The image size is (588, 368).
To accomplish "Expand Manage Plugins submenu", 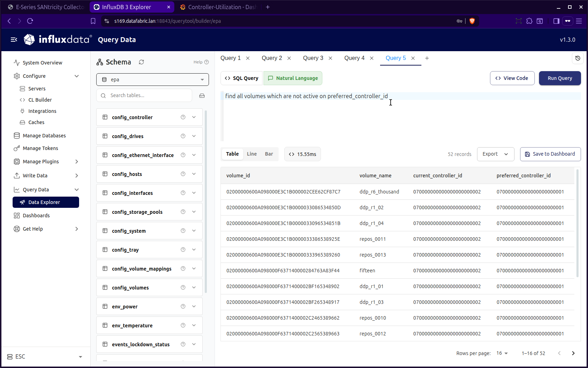I will (x=77, y=162).
